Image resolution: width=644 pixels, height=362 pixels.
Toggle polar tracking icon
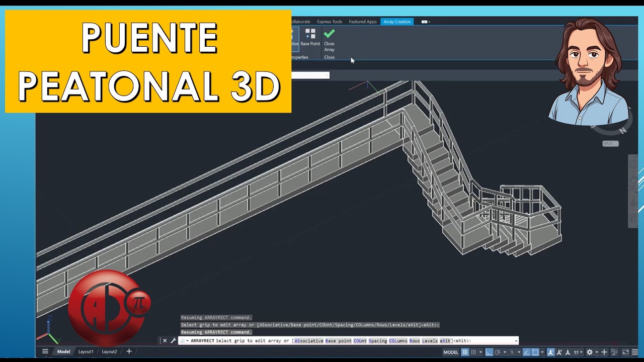tap(498, 352)
